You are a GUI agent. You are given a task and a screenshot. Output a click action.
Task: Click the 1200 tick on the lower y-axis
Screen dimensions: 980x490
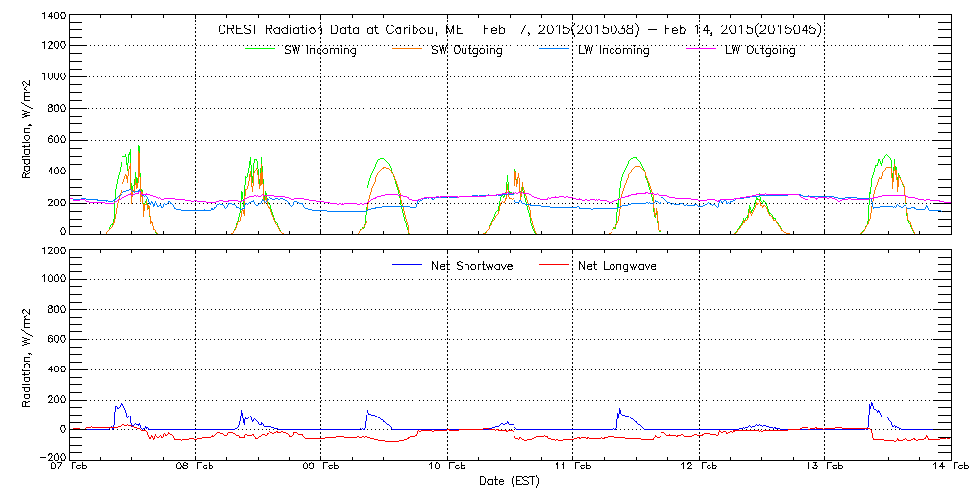(54, 251)
